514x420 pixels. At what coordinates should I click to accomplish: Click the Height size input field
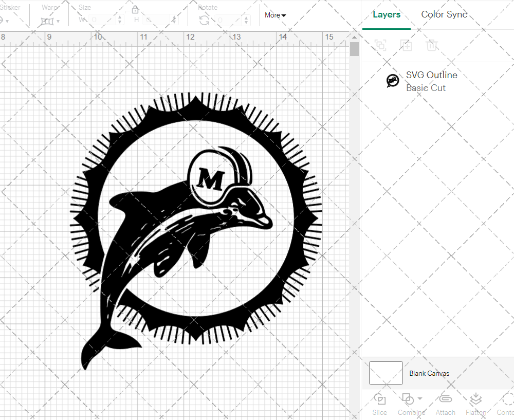(157, 20)
